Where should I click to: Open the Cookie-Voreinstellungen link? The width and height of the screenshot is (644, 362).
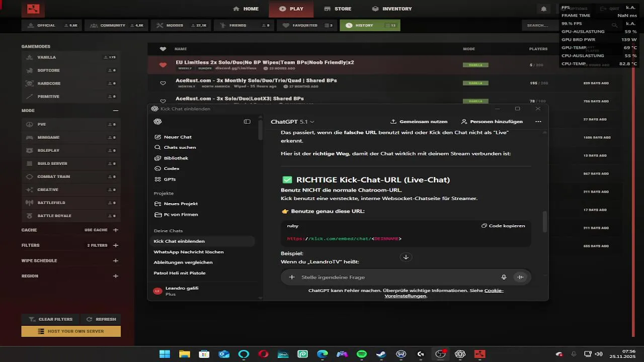(444, 293)
